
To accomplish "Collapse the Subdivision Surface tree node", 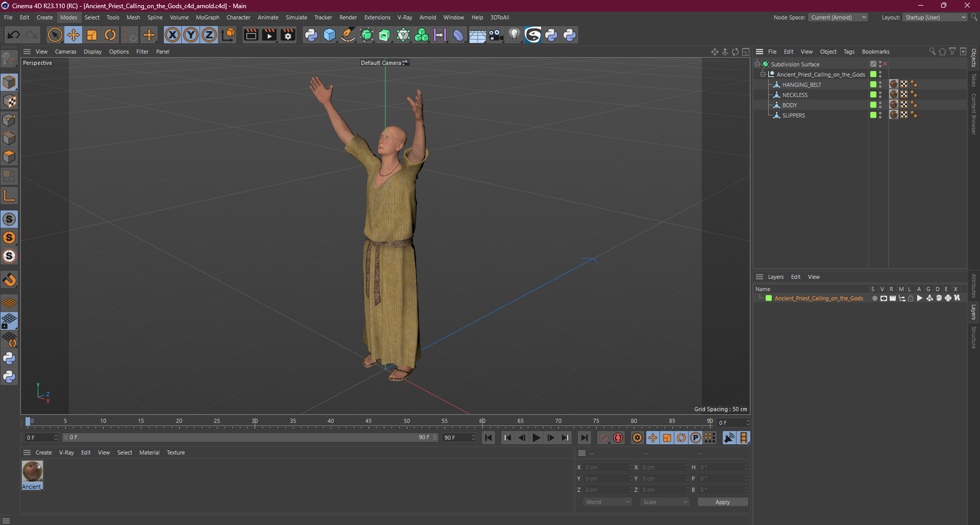I will tap(758, 64).
